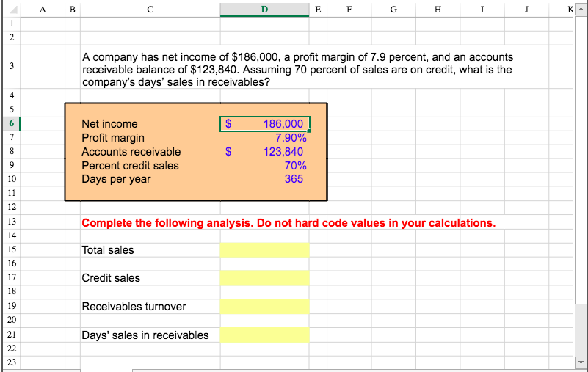Screen dimensions: 588x372
Task: Click yellow Days' sales in receivables cell
Action: coord(265,335)
